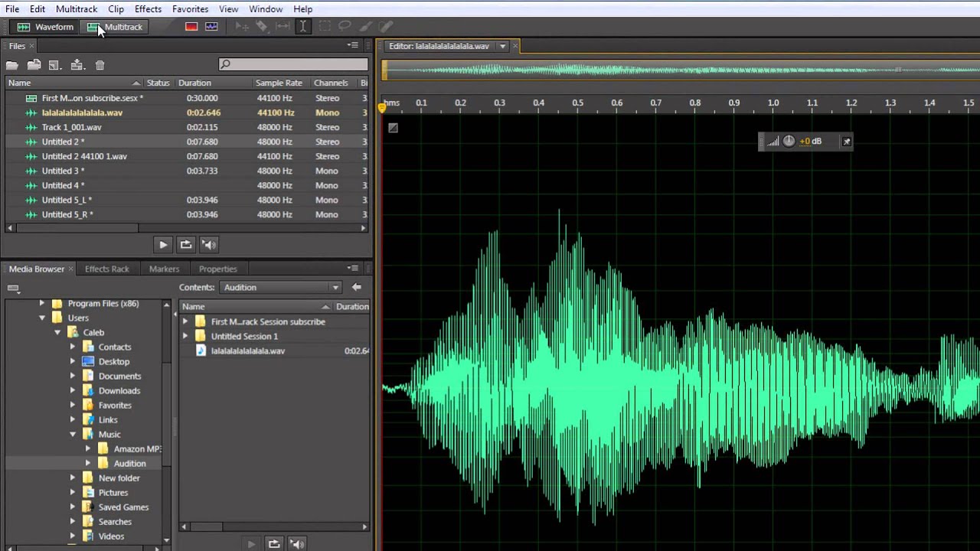Click the drive shortcuts icon
The width and height of the screenshot is (980, 551).
(13, 289)
